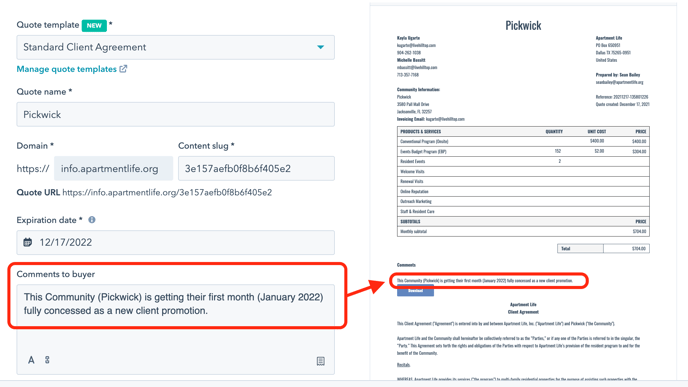Edit the Content slug field

pyautogui.click(x=256, y=168)
